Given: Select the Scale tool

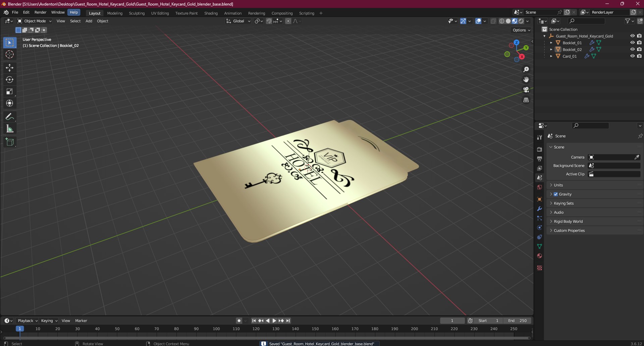Looking at the screenshot, I should click(x=9, y=92).
